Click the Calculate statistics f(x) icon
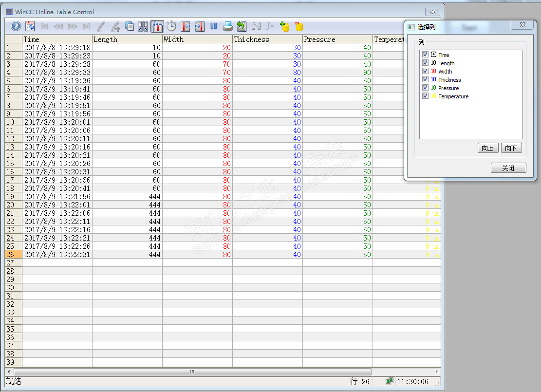 click(x=271, y=26)
